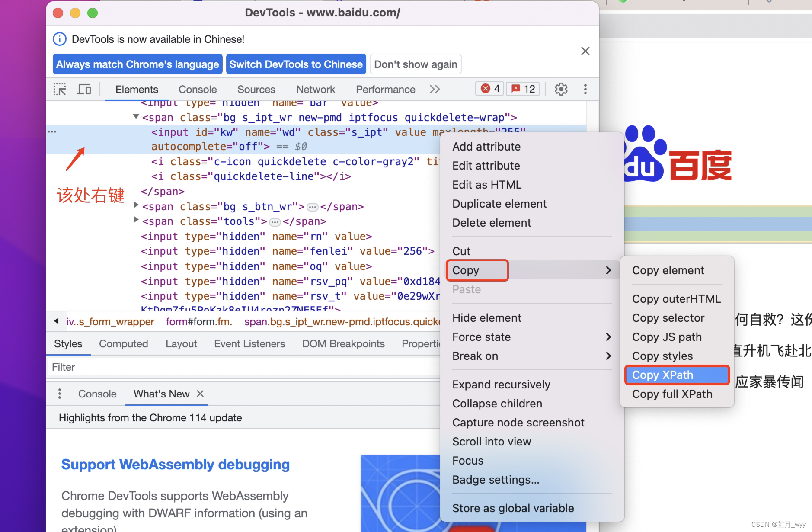Show more tabs with the double chevron
The image size is (812, 532).
435,89
